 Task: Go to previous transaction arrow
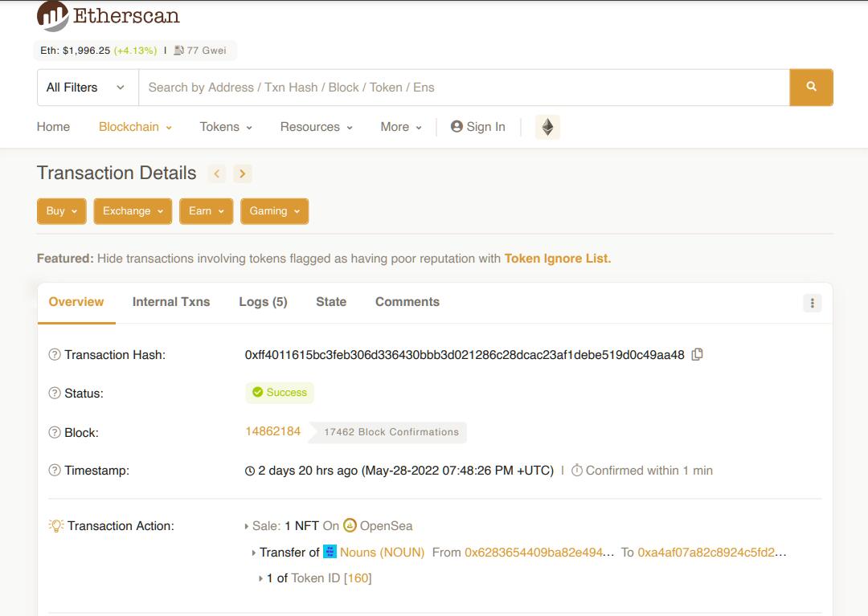216,173
